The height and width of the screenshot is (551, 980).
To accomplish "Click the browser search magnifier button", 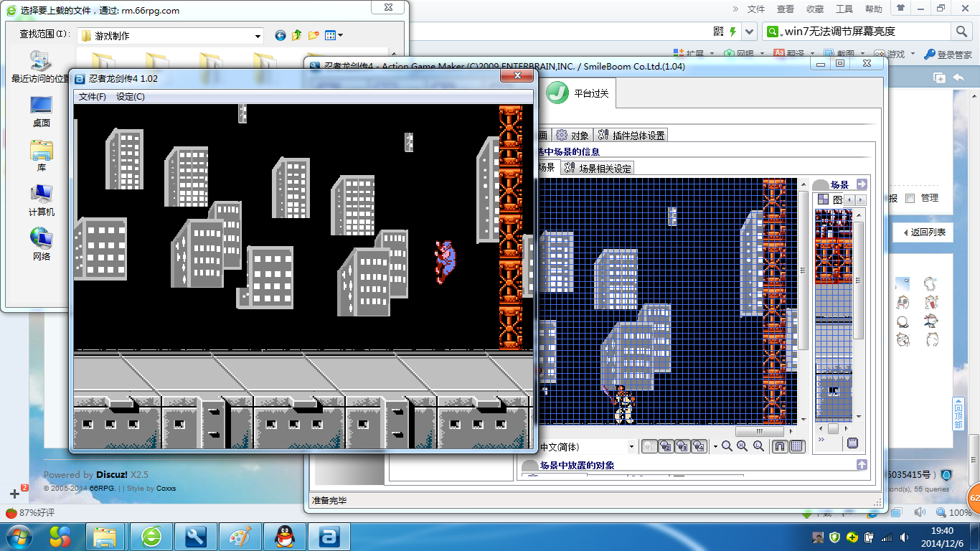I will 961,32.
